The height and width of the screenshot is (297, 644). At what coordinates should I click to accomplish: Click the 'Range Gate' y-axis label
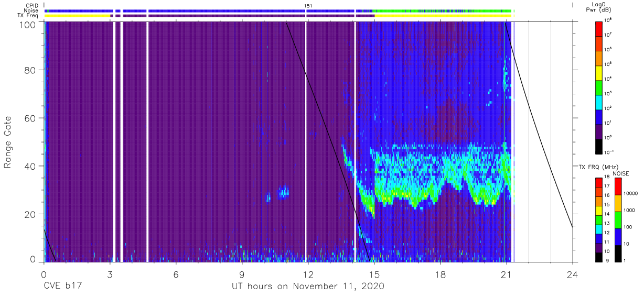coord(8,142)
